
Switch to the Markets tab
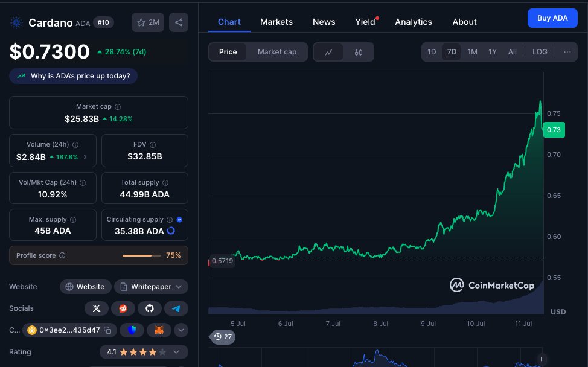pyautogui.click(x=276, y=22)
